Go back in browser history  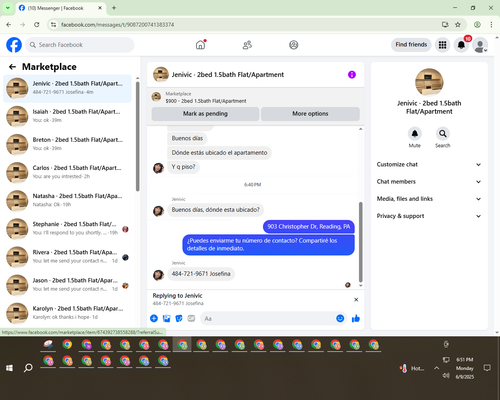click(9, 24)
